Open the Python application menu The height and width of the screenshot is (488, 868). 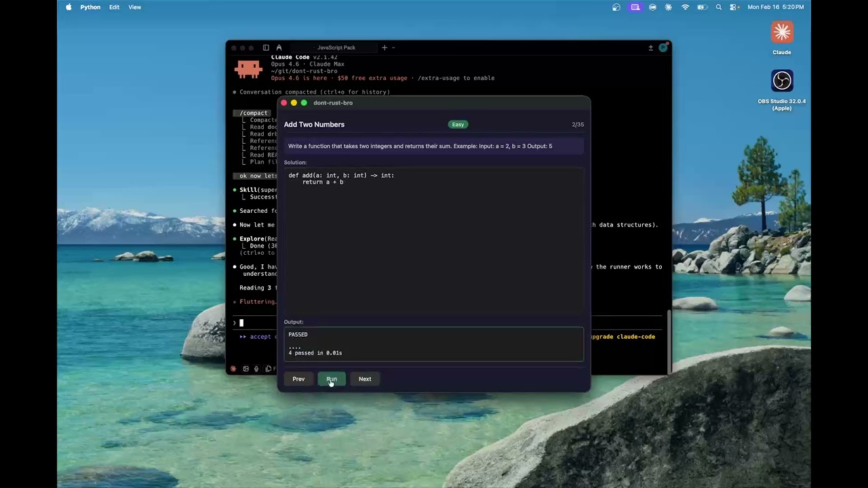click(90, 7)
